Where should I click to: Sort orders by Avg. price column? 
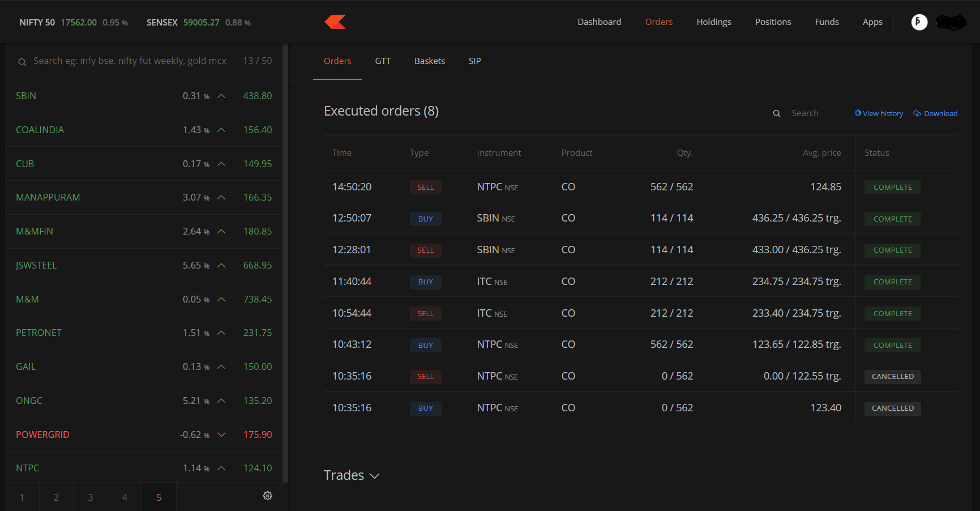coord(822,153)
